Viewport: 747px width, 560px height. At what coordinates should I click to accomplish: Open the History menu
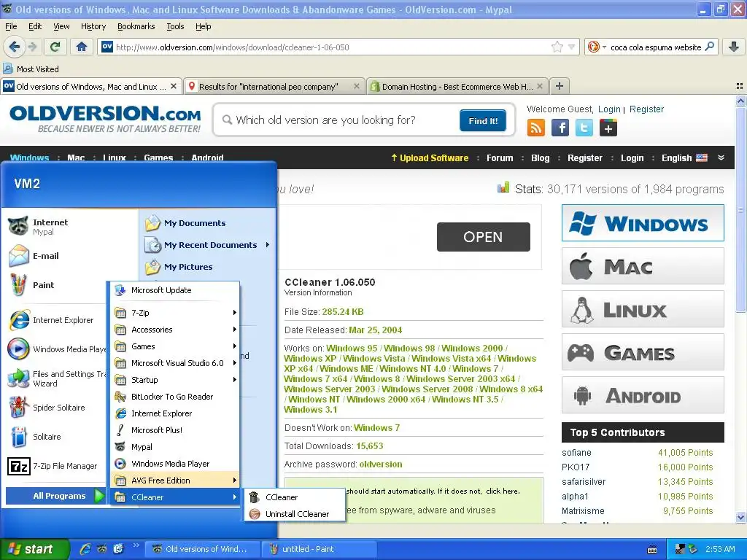tap(93, 26)
